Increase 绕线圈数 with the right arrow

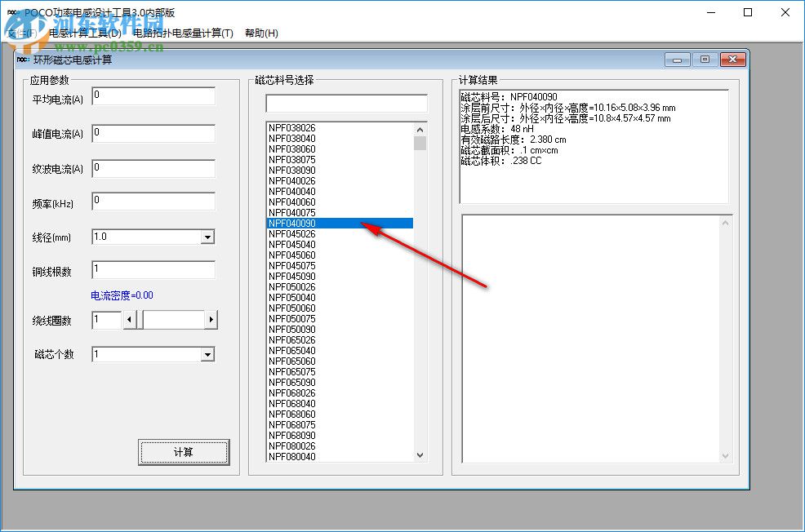click(211, 320)
